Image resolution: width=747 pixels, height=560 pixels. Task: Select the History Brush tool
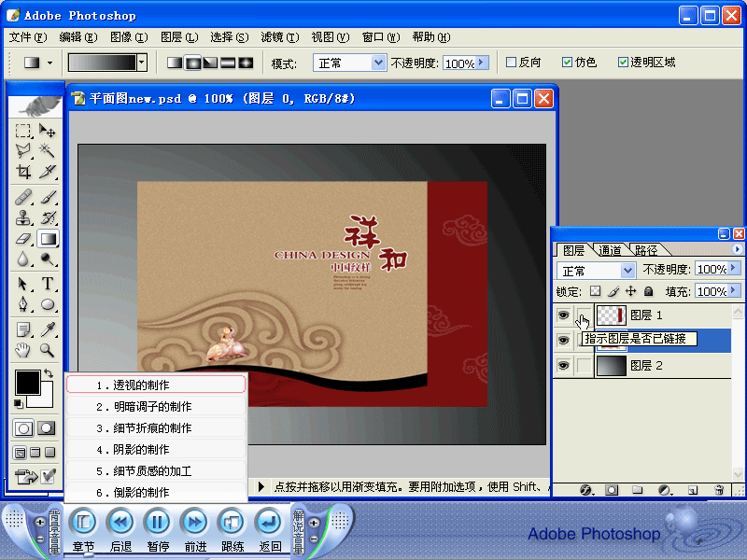point(48,217)
